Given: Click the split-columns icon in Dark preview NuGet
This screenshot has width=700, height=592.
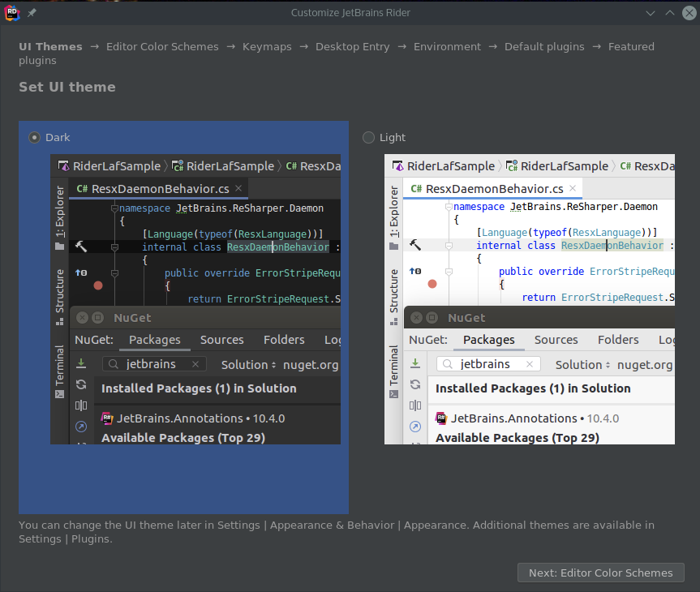Looking at the screenshot, I should (81, 405).
